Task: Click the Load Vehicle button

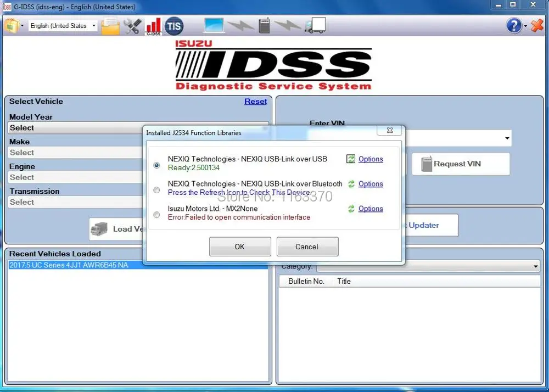Action: [x=116, y=229]
